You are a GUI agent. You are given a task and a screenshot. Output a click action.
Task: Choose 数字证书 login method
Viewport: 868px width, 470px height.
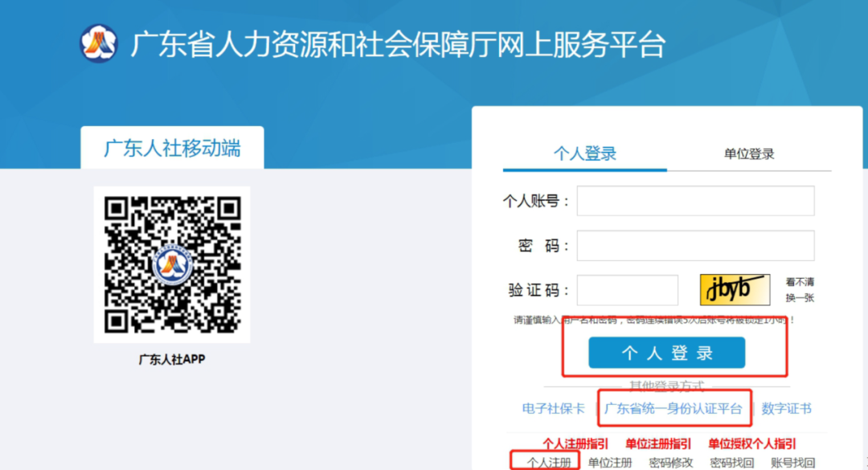[786, 408]
